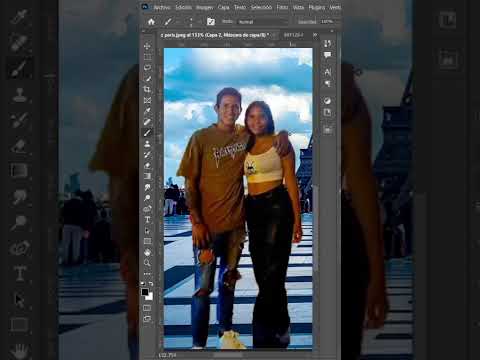This screenshot has width=480, height=360.
Task: Select the History Brush tool
Action: 147,154
